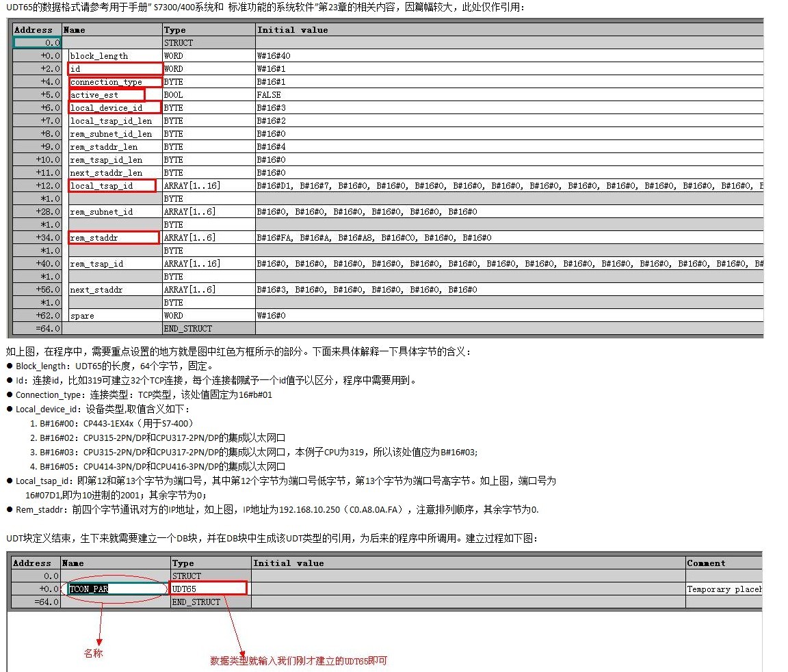The height and width of the screenshot is (672, 788).
Task: Click the id name cell
Action: point(115,69)
